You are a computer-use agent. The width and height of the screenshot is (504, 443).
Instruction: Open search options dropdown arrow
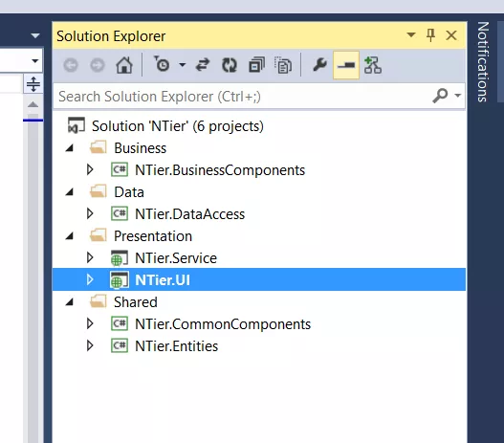458,96
